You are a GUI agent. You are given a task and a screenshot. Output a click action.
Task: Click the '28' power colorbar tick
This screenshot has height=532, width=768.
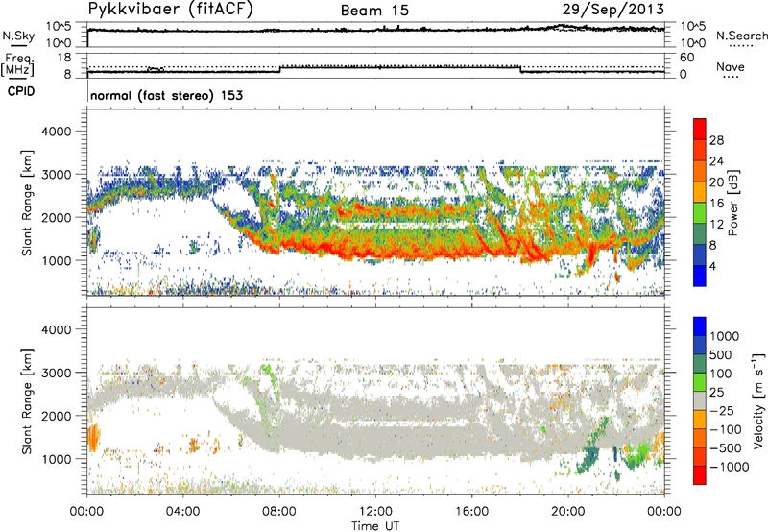(716, 140)
